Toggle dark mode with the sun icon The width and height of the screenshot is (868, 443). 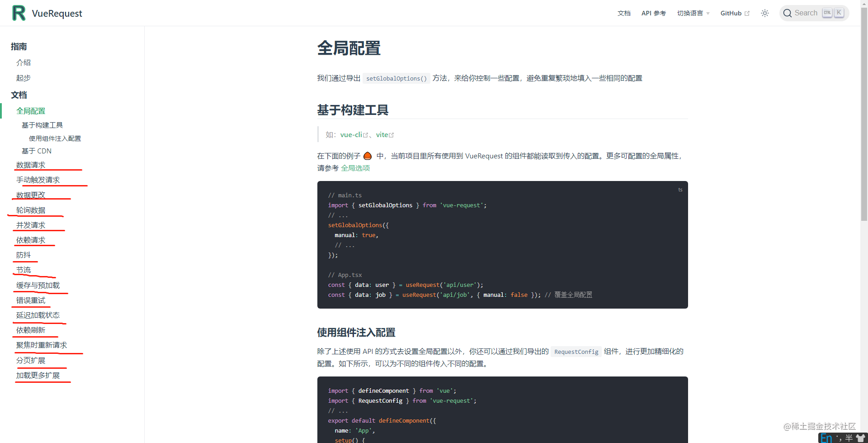764,13
